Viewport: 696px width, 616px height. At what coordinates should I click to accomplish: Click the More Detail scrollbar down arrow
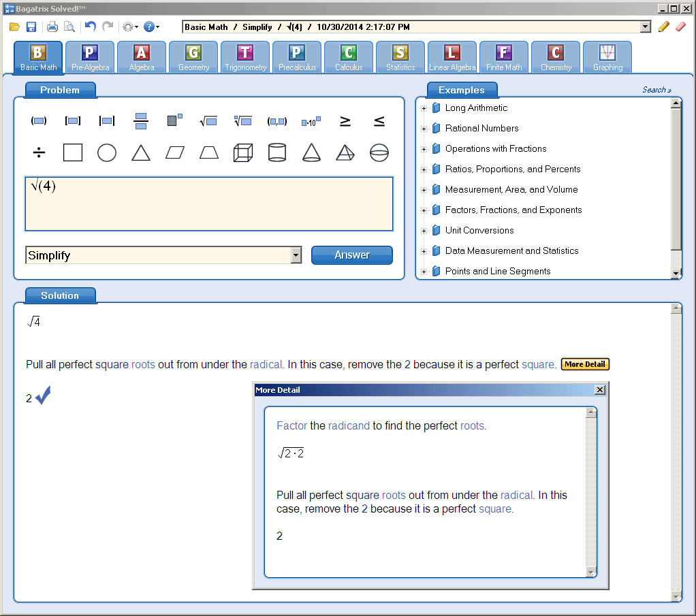coord(591,572)
